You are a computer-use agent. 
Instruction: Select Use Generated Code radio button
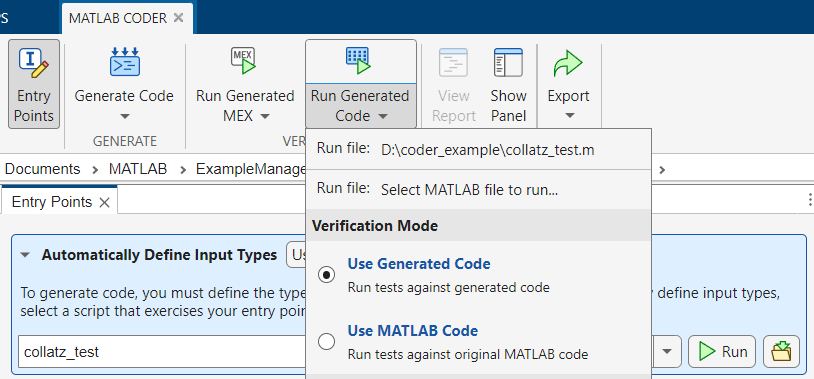tap(327, 275)
